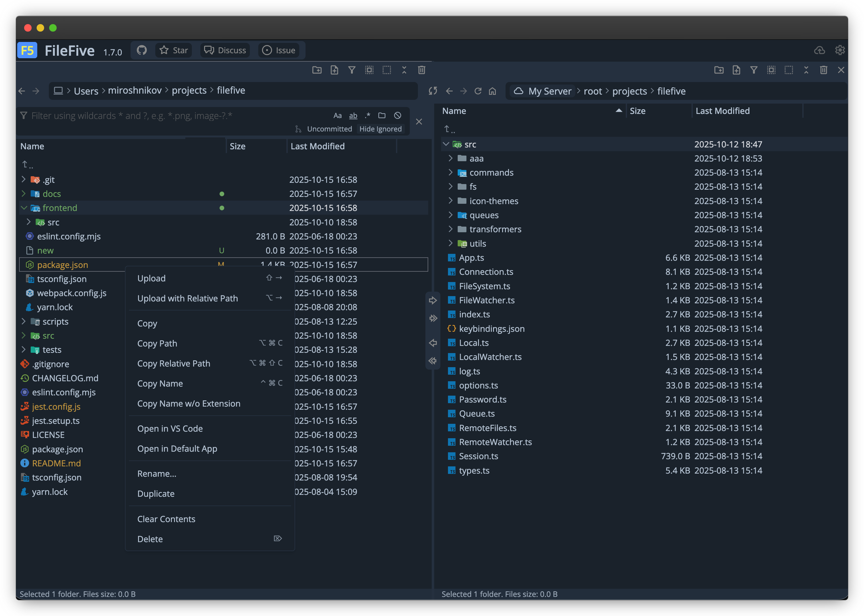
Task: Toggle the invert filter circle-slash icon
Action: pyautogui.click(x=398, y=116)
